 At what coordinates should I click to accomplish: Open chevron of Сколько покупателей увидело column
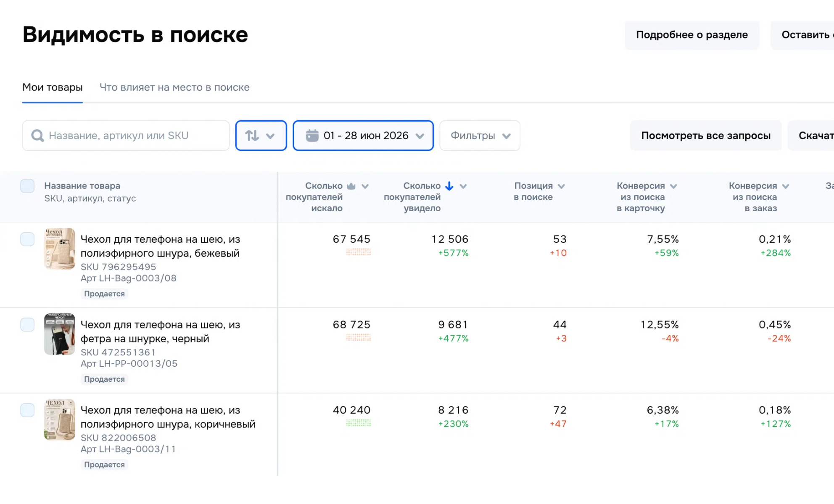pyautogui.click(x=463, y=186)
